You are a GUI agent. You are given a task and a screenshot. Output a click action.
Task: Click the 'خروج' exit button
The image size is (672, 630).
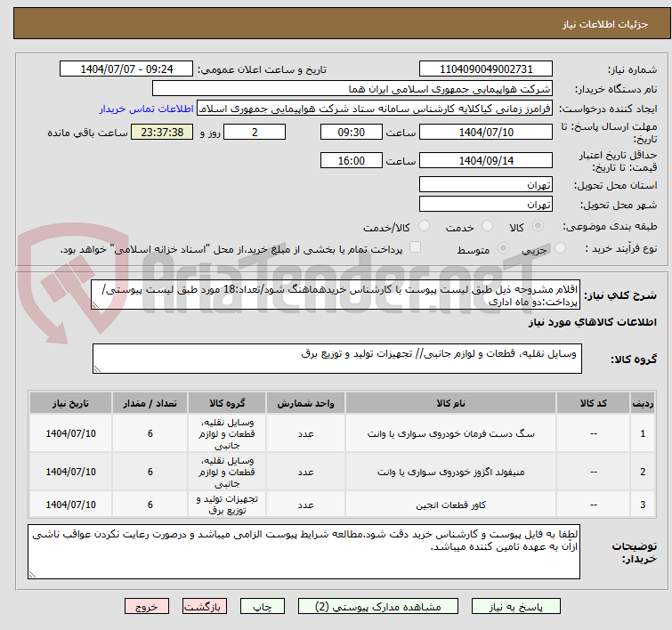(147, 606)
